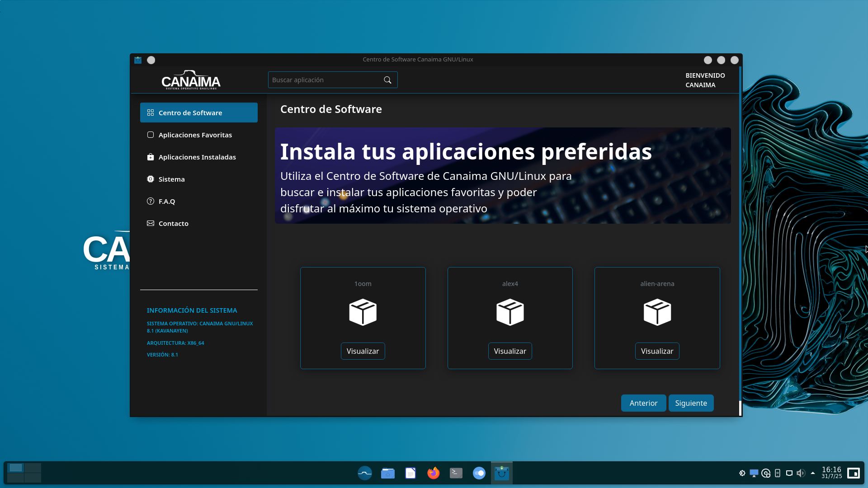Go to the Siguiente page
The height and width of the screenshot is (488, 868).
691,403
